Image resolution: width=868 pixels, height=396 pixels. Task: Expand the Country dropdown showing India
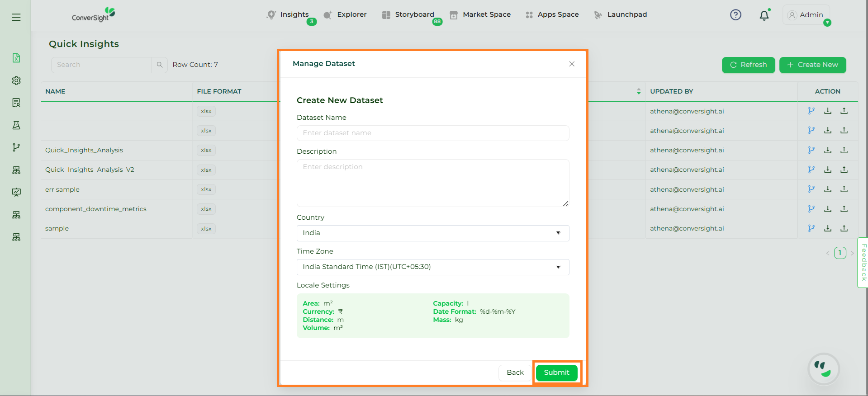[x=432, y=233]
